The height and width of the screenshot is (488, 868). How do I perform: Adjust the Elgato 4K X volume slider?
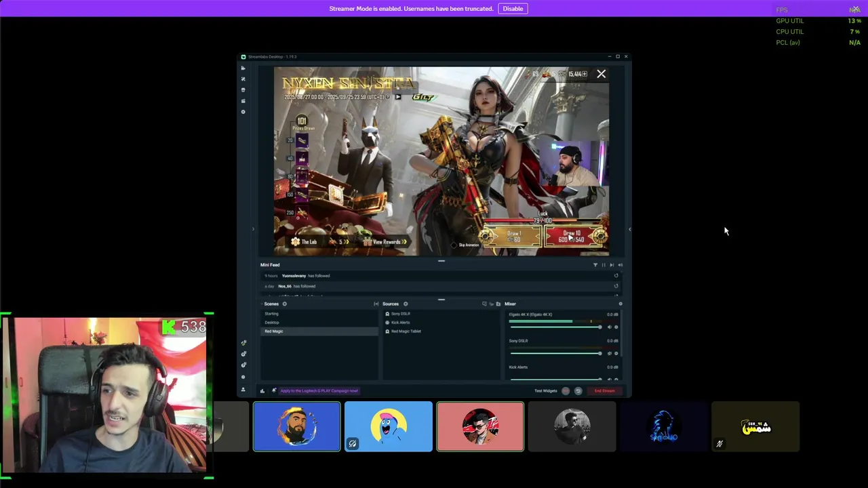555,327
